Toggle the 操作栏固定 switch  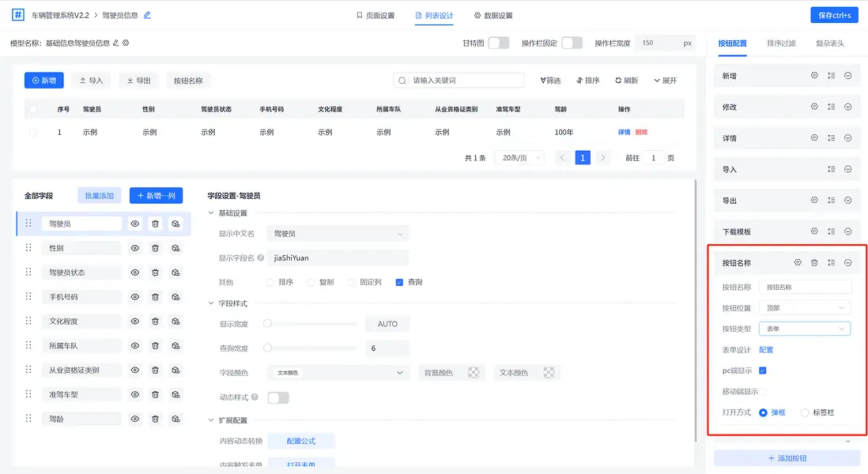point(572,43)
